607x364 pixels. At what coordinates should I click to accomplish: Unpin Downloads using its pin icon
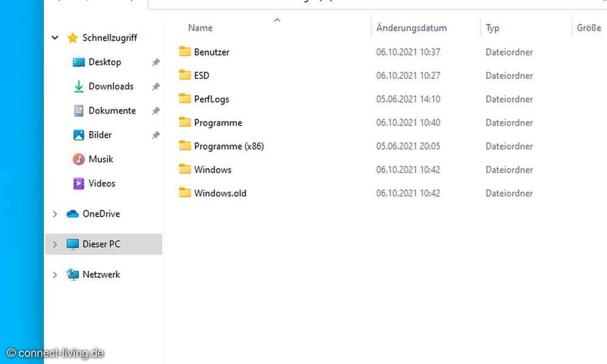click(156, 86)
